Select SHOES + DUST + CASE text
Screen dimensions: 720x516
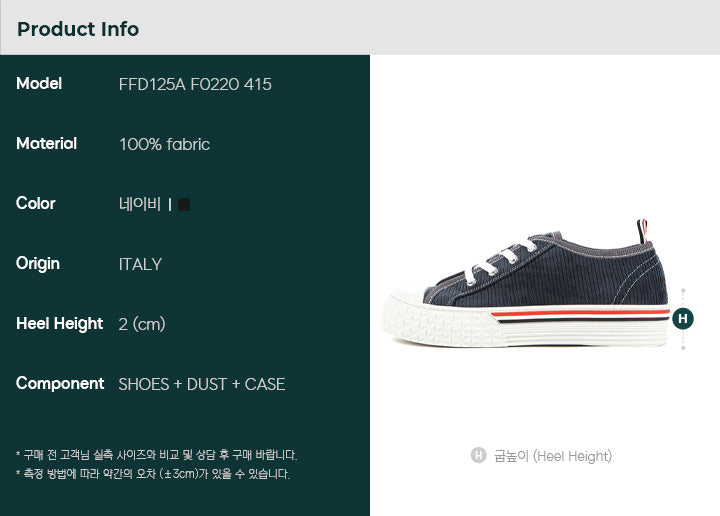pos(202,384)
